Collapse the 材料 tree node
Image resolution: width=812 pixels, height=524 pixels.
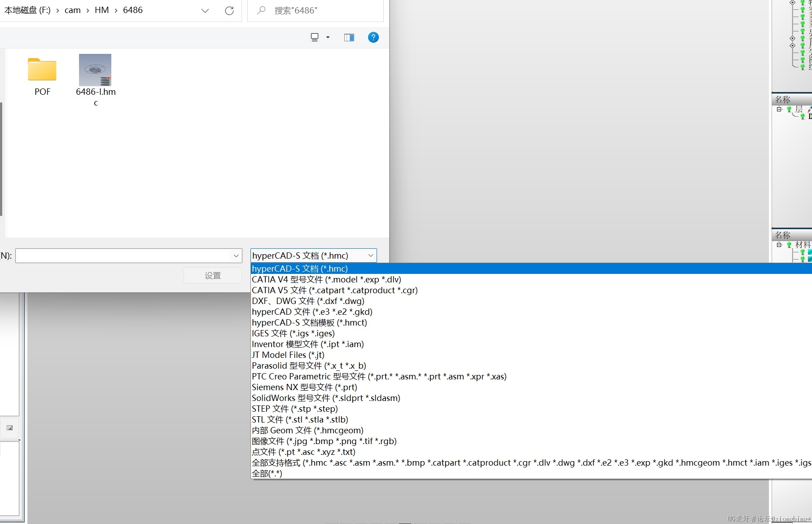click(x=779, y=245)
